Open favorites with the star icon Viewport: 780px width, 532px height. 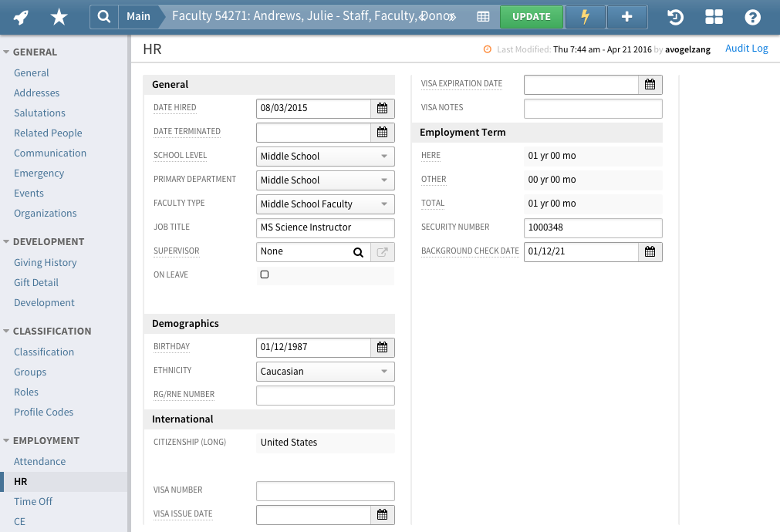pyautogui.click(x=59, y=16)
